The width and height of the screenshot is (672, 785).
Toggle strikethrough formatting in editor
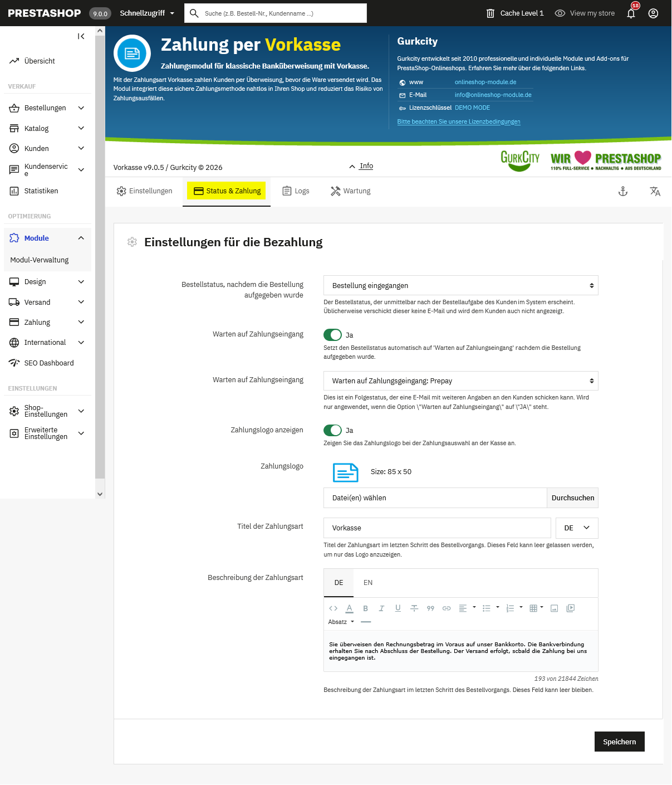[414, 608]
